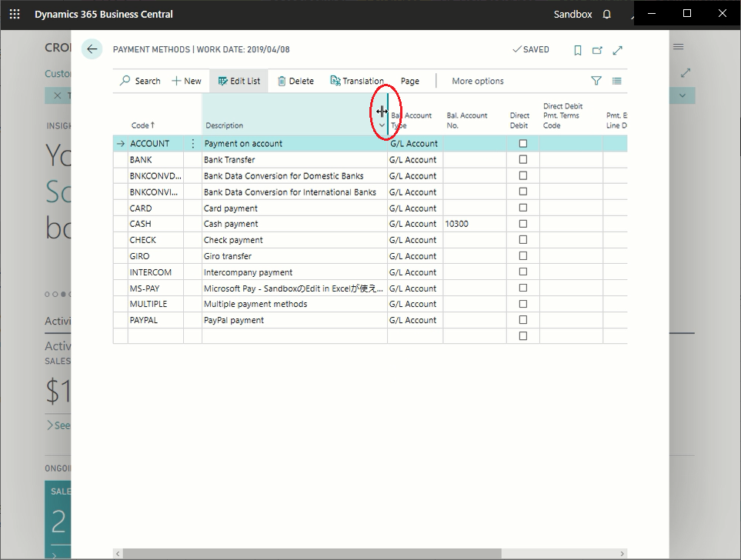Click the empty Code cell in new row
The height and width of the screenshot is (560, 741).
[x=155, y=336]
